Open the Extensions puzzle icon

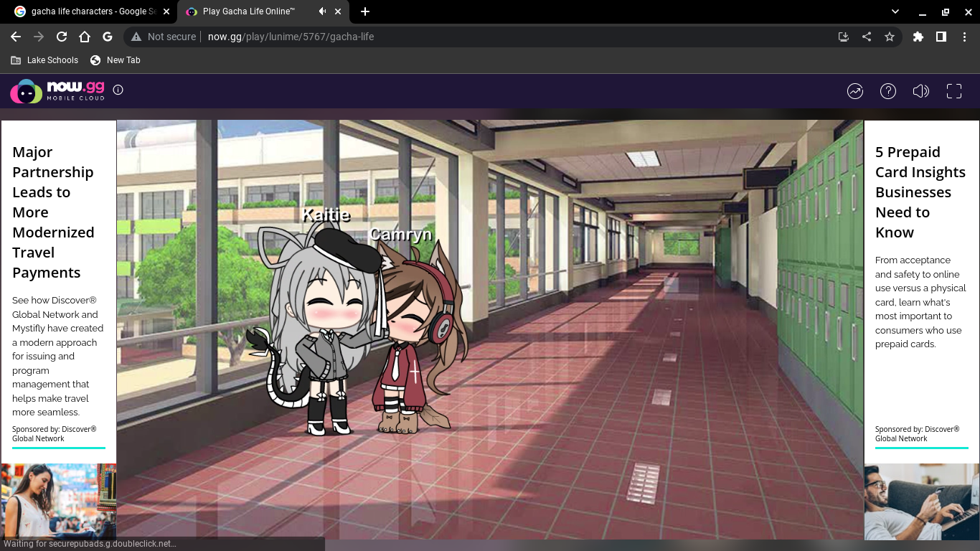[x=918, y=37]
